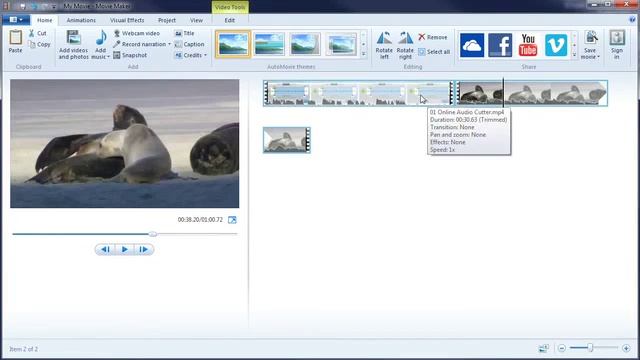
Task: Start Webcam video capture
Action: 137,33
